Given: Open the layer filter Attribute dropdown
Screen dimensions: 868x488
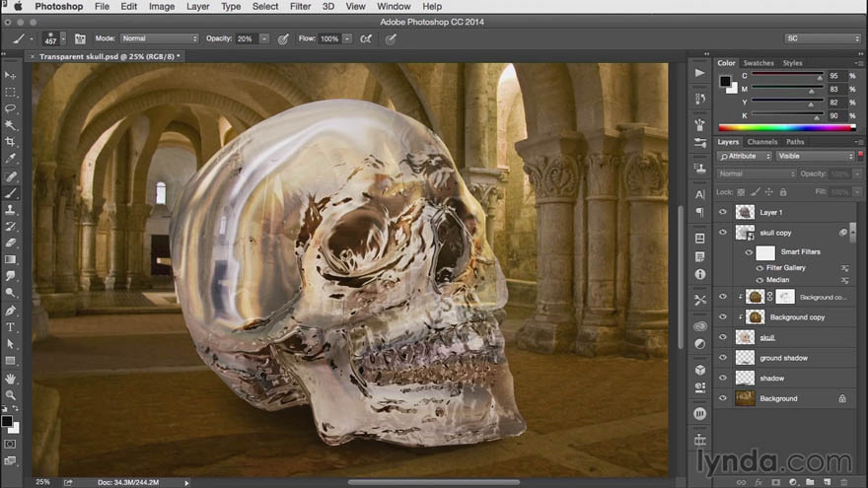Looking at the screenshot, I should pyautogui.click(x=745, y=157).
